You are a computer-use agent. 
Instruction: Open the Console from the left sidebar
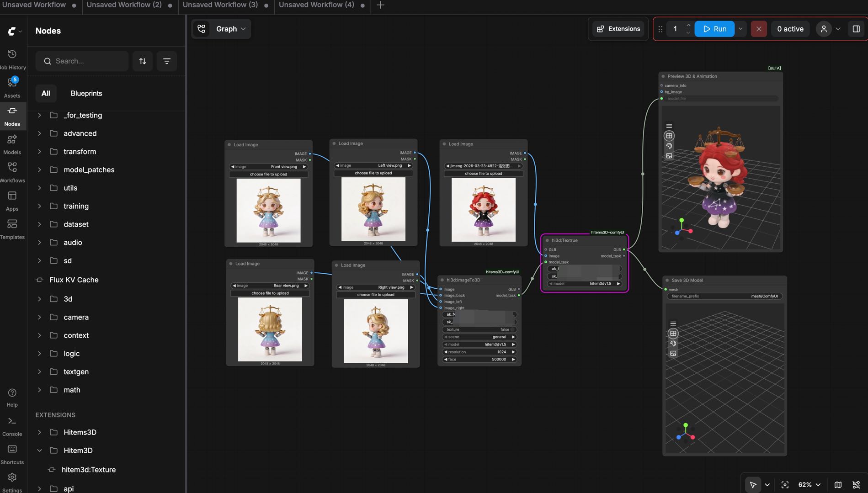(x=12, y=424)
